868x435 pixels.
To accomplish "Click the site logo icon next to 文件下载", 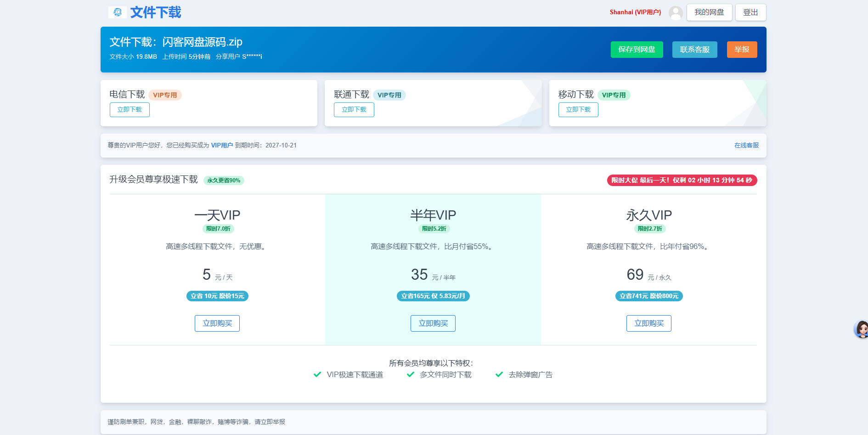I will (118, 12).
